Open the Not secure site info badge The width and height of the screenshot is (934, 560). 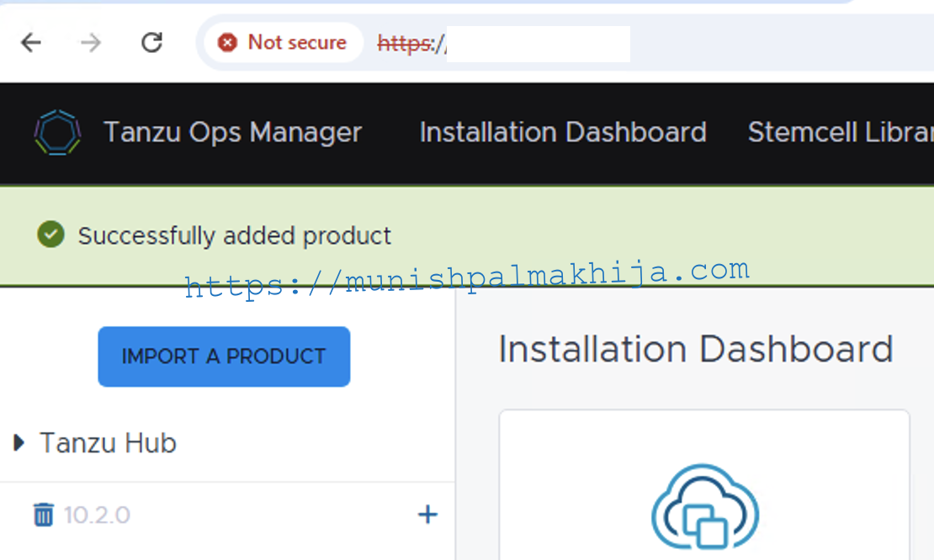[283, 43]
